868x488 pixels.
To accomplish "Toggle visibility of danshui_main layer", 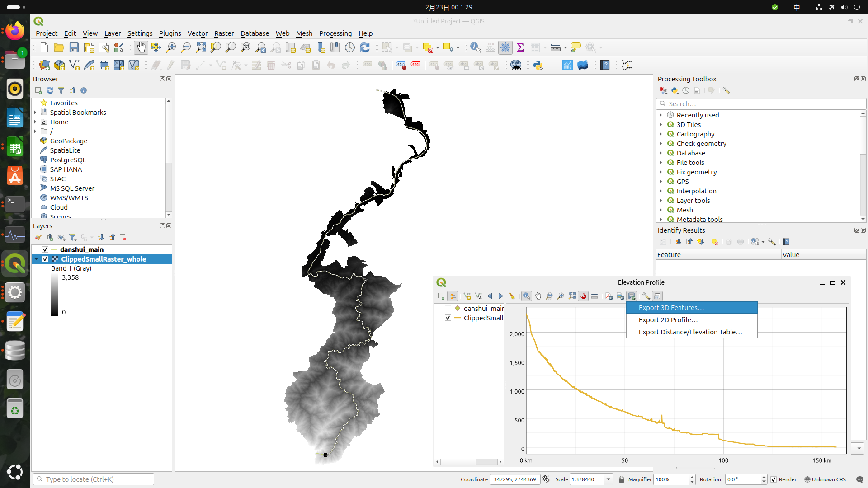I will (45, 249).
